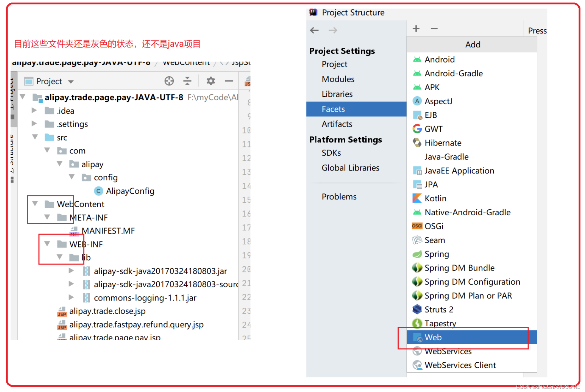
Task: Click the collapse all icon in Project panel
Action: point(187,81)
